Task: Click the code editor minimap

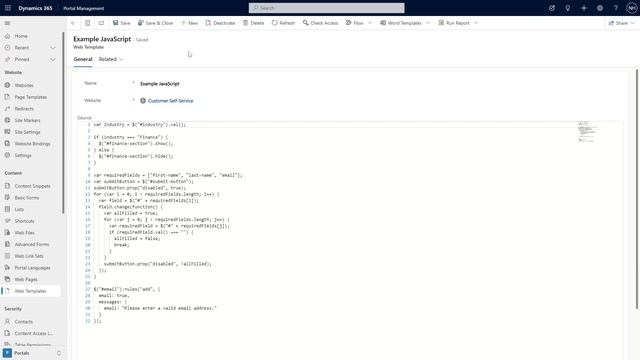Action: click(x=587, y=131)
